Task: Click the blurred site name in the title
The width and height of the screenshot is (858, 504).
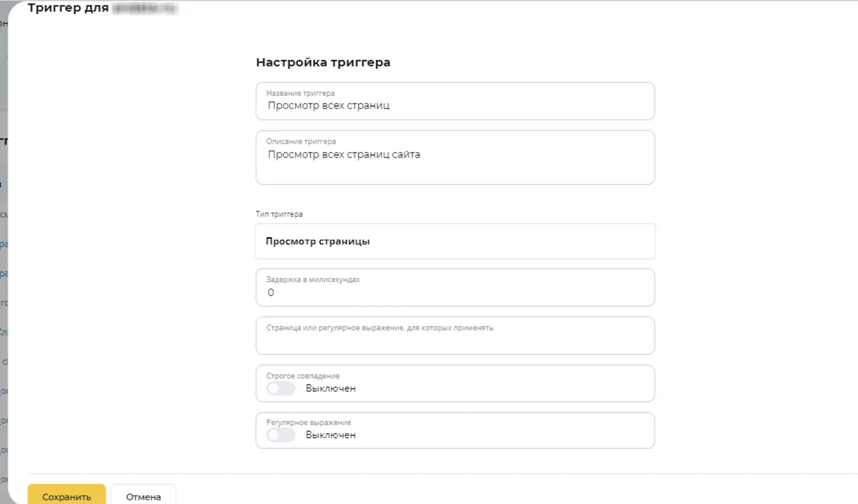Action: 145,8
